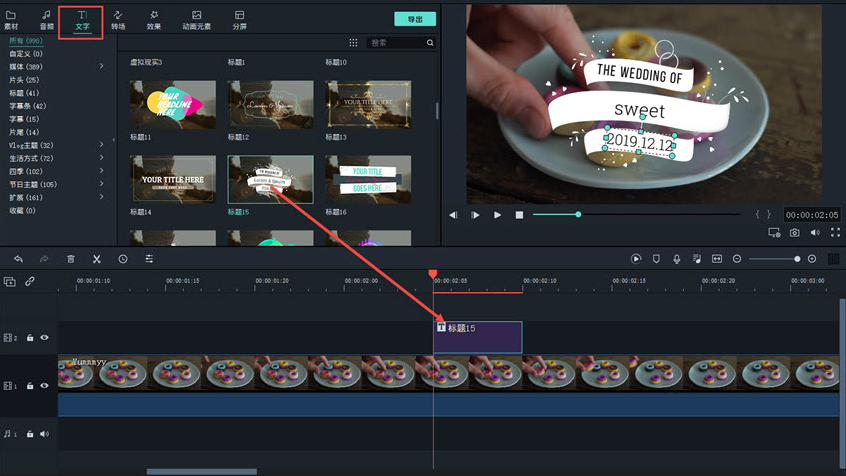
Task: Click the search magnifier icon
Action: 430,43
